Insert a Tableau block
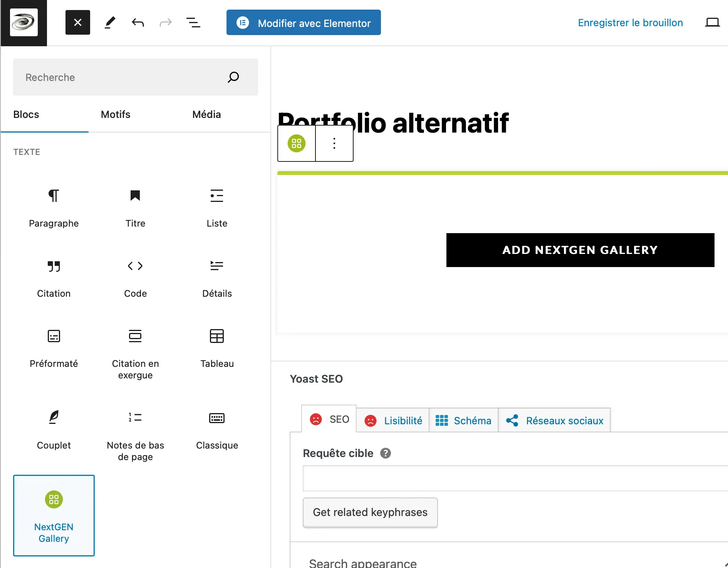Screen dimensions: 728x568 217,348
